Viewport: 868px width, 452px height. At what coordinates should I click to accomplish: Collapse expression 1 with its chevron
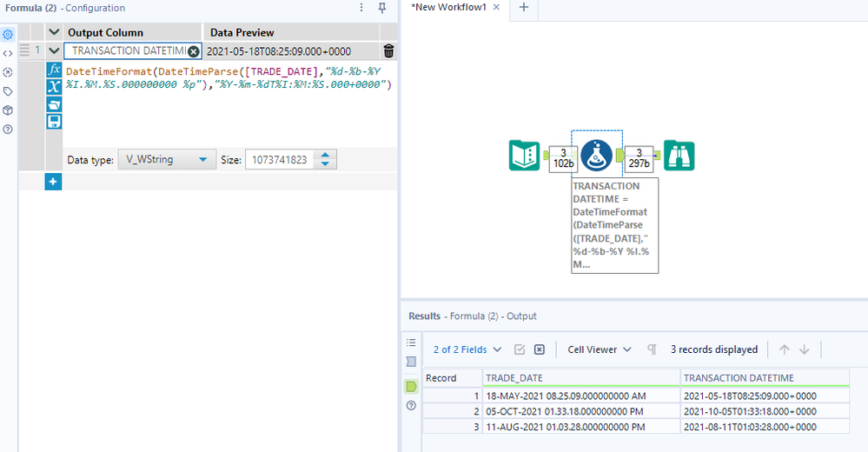(54, 51)
